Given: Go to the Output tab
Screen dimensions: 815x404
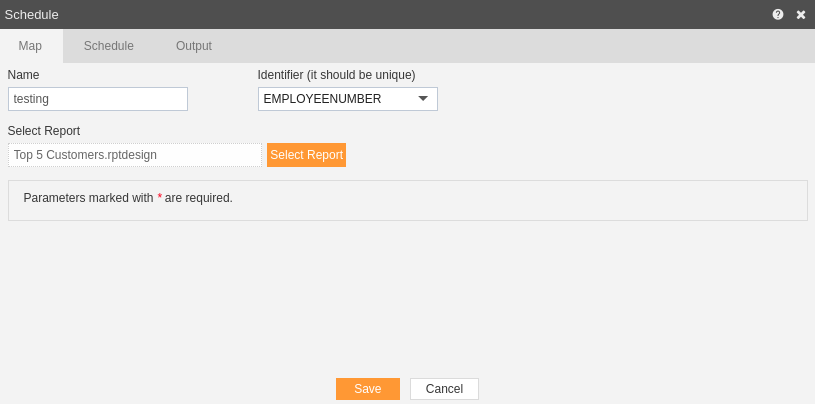Looking at the screenshot, I should [x=194, y=46].
